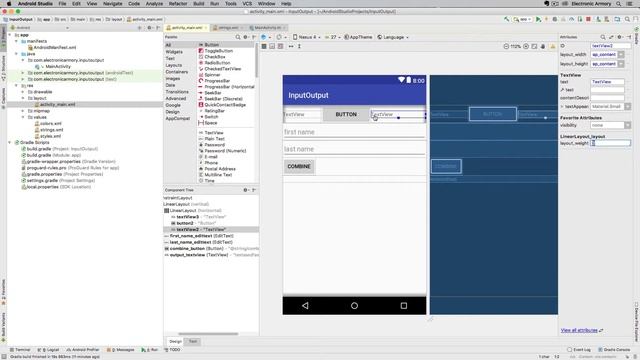This screenshot has width=640, height=360.
Task: Click the Home circle in phone preview
Action: [x=354, y=305]
